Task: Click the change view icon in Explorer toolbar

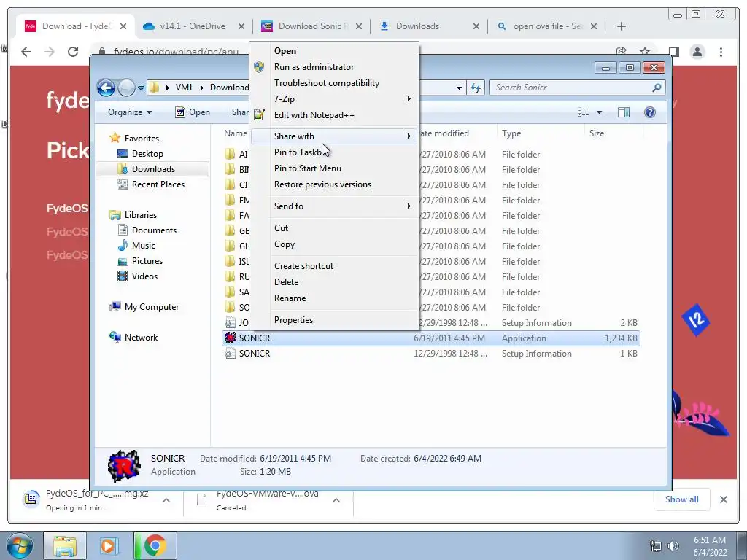Action: (584, 112)
